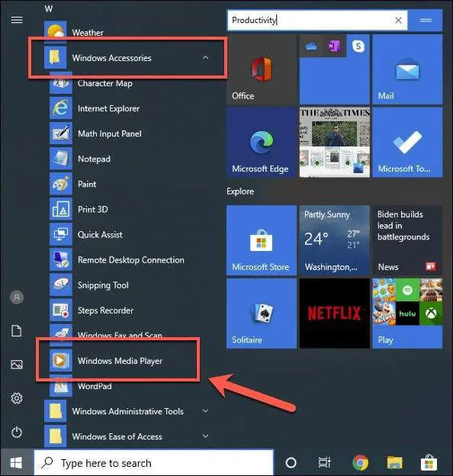
Task: Expand the Windows Administrative Tools chevron
Action: coord(206,411)
